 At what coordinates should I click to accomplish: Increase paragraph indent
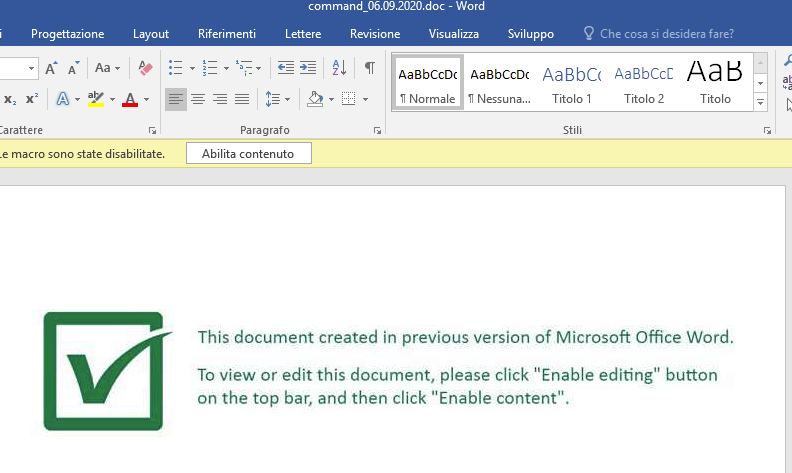click(308, 68)
